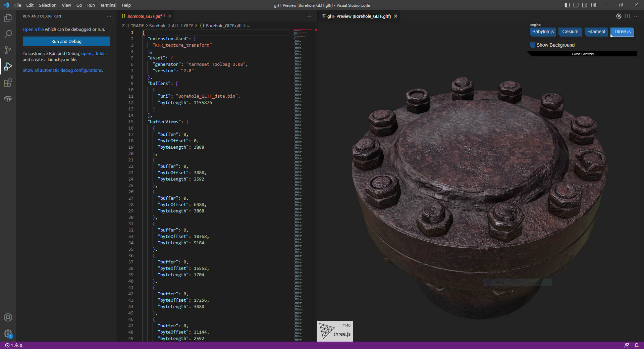Select the Babylon.js rendering engine
Image resolution: width=644 pixels, height=349 pixels.
[543, 32]
